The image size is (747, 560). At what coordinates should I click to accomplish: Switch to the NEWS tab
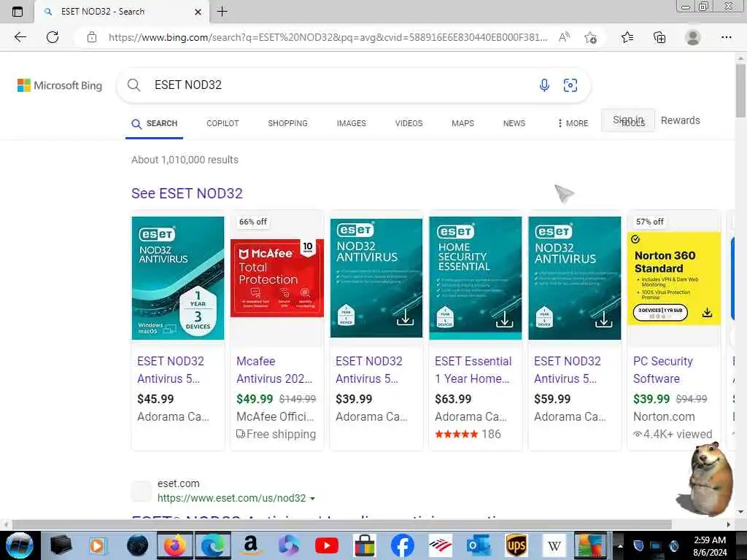[x=514, y=123]
